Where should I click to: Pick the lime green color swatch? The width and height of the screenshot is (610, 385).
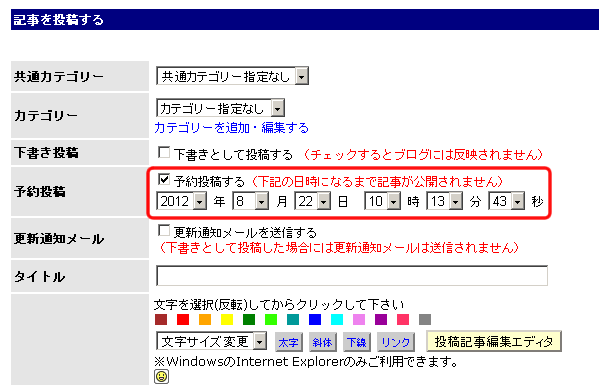point(271,320)
